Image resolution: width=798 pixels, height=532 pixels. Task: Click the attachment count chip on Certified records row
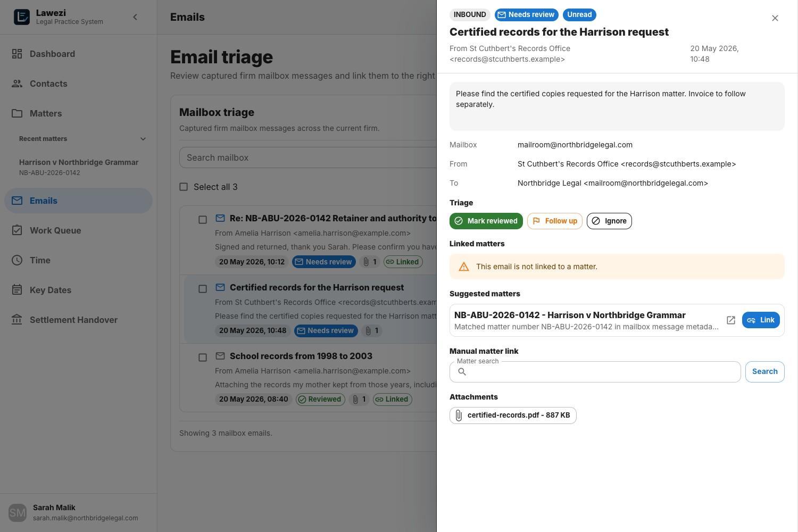coord(371,331)
